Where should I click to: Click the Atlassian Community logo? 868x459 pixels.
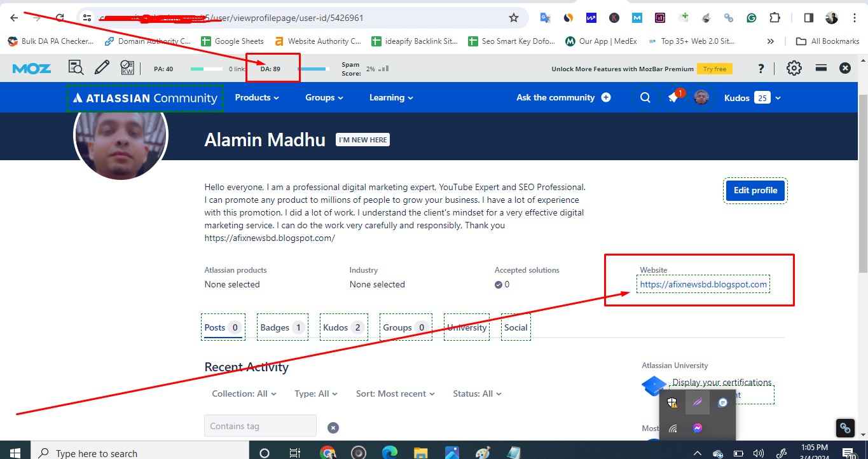tap(144, 97)
